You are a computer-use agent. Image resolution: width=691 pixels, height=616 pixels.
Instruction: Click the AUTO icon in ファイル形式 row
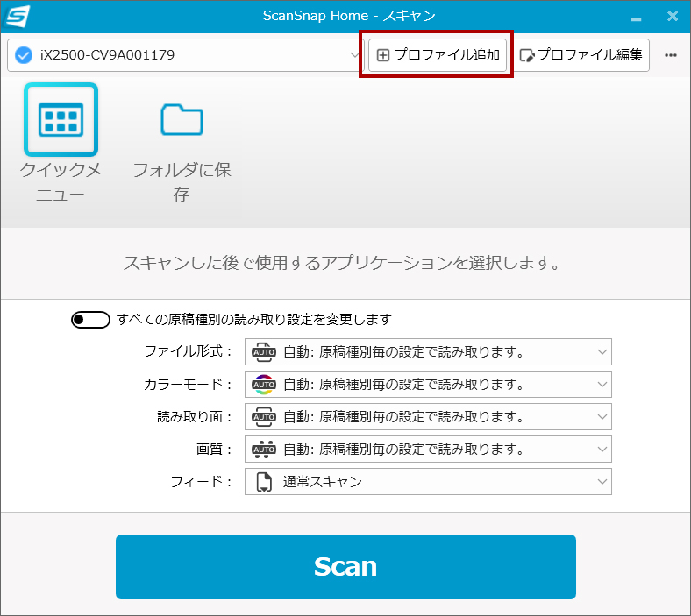coord(264,351)
